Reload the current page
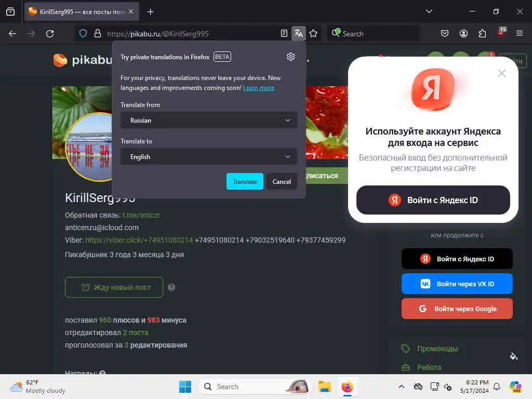The image size is (532, 399). point(50,33)
